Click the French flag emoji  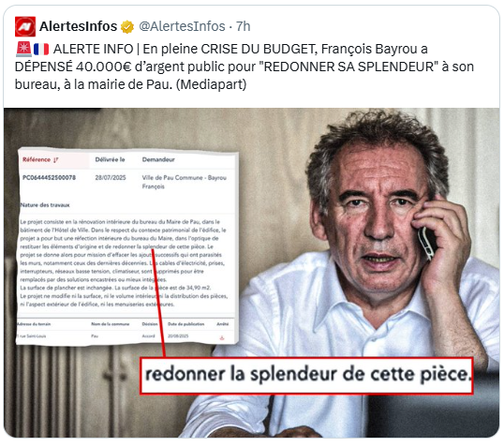[x=41, y=50]
